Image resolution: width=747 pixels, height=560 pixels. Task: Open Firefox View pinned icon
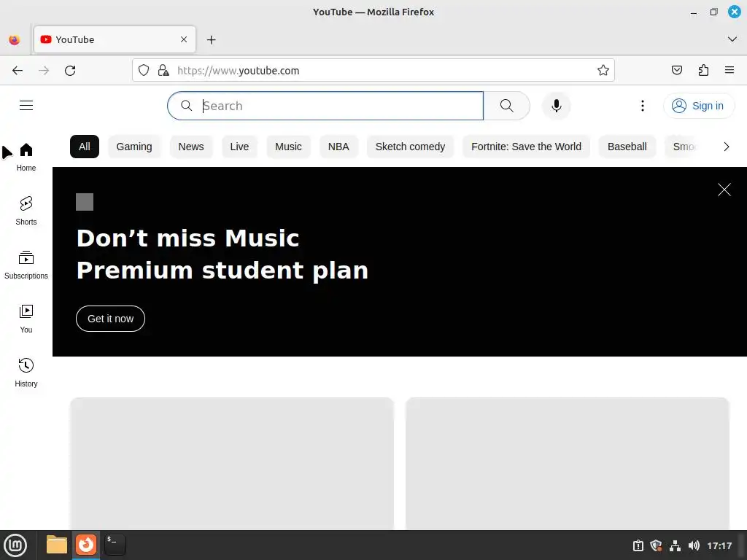pos(15,40)
